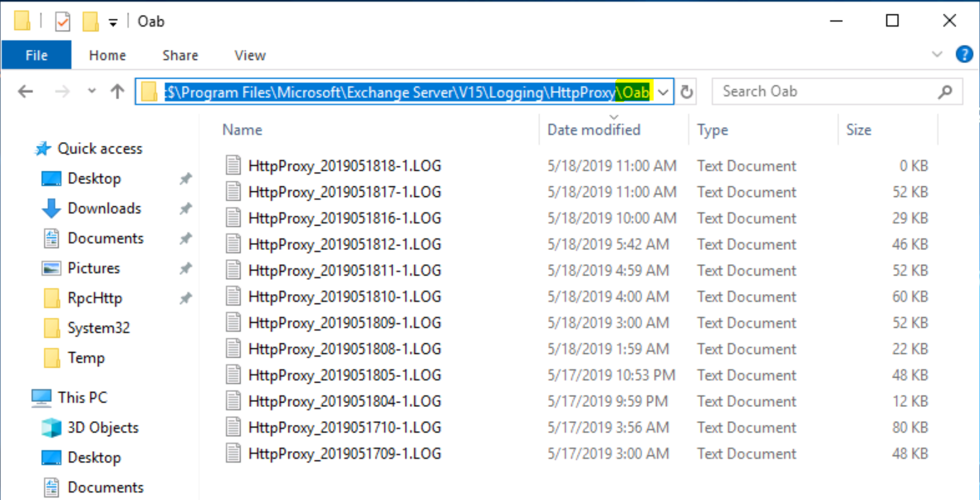Select file HttpProxy_2019051810-1.LOG
The width and height of the screenshot is (980, 500).
345,297
